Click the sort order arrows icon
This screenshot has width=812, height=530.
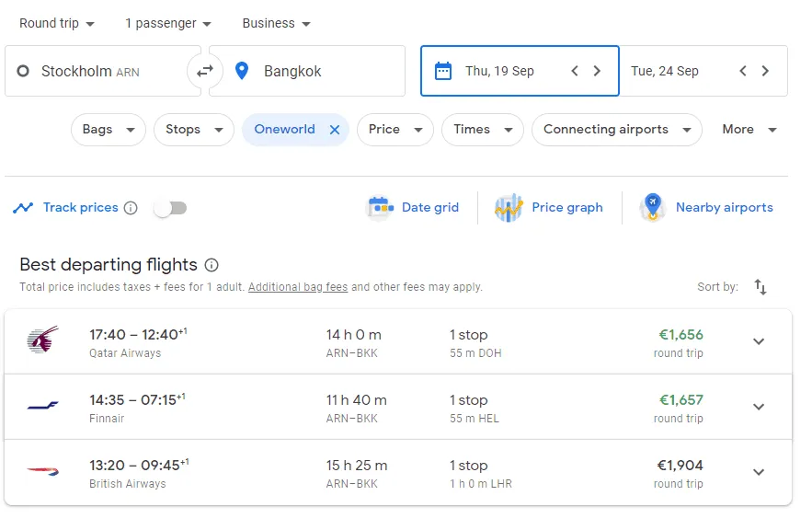tap(761, 287)
